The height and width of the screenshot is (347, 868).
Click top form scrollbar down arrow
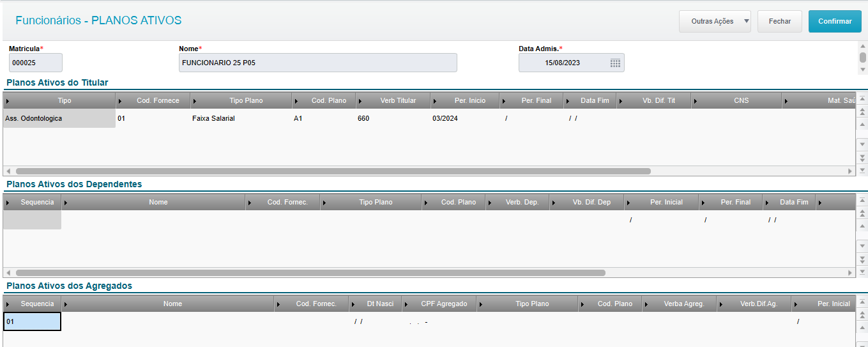862,69
